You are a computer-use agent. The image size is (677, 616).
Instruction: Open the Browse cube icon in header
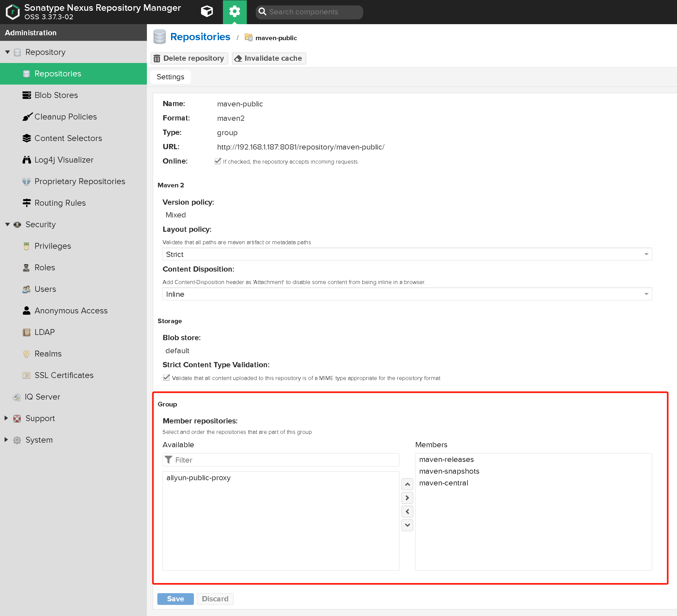click(x=207, y=12)
